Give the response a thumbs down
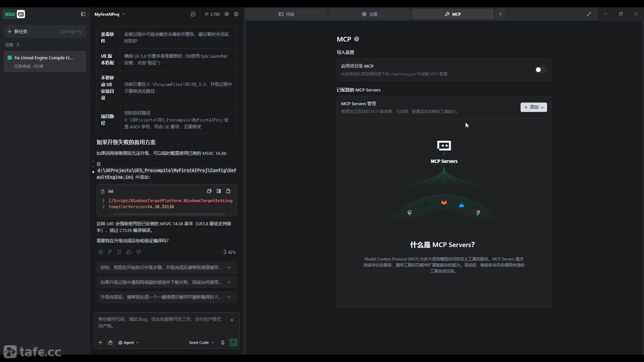The height and width of the screenshot is (362, 644). point(138,252)
